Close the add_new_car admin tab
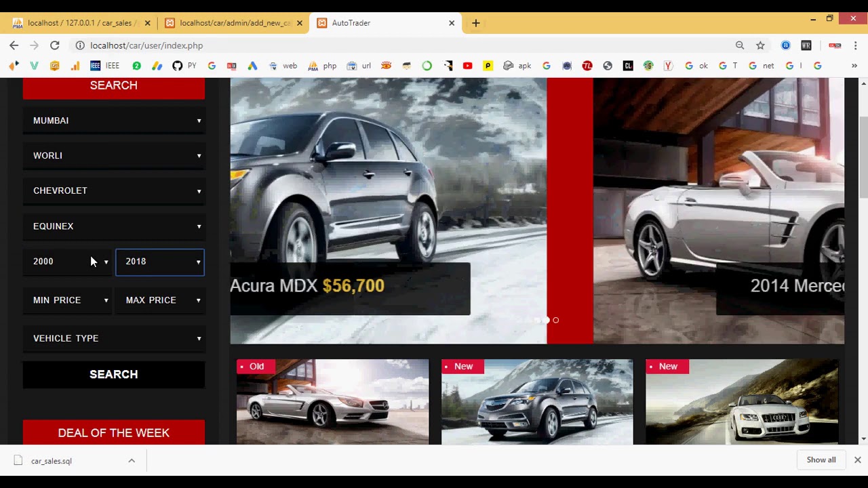Viewport: 868px width, 488px height. click(x=299, y=23)
